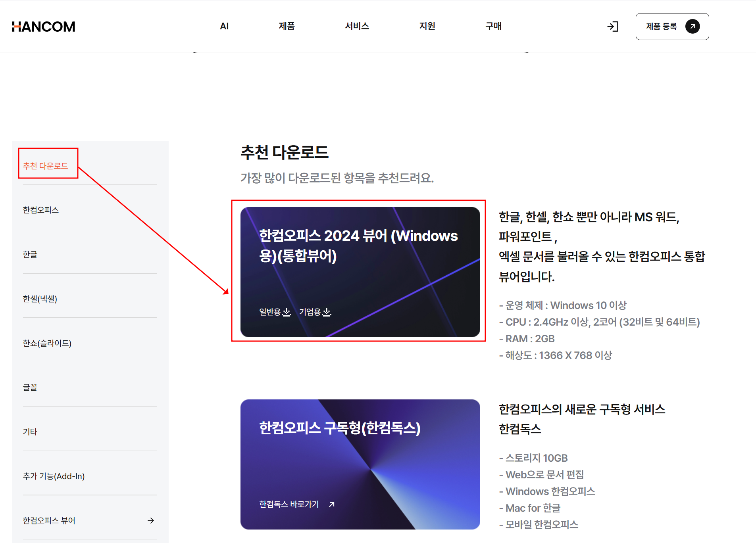Download 기업용 viewer via download icon
The height and width of the screenshot is (543, 756).
point(327,312)
